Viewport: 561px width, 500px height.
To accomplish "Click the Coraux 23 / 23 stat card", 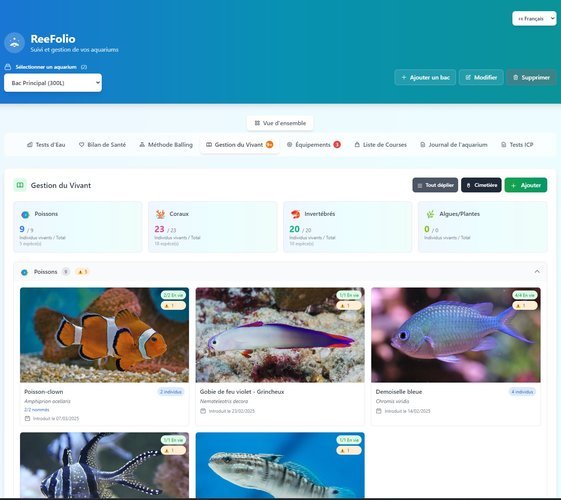I will [x=213, y=227].
